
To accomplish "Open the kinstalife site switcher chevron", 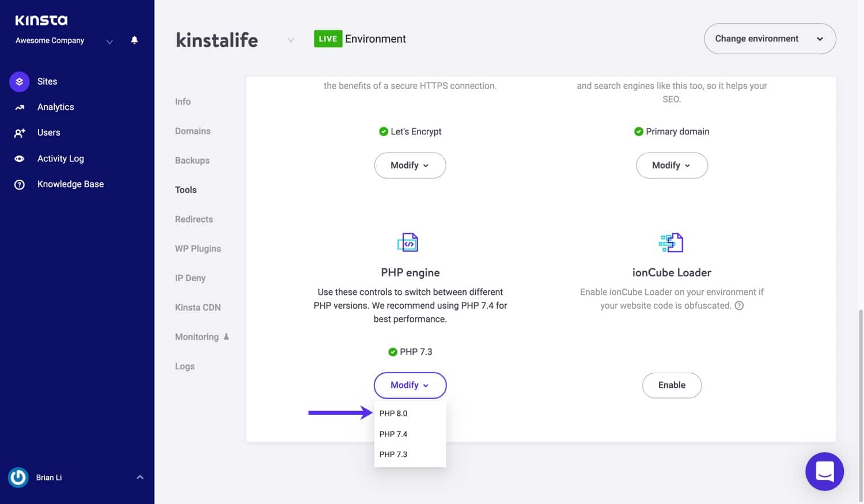I will coord(291,40).
